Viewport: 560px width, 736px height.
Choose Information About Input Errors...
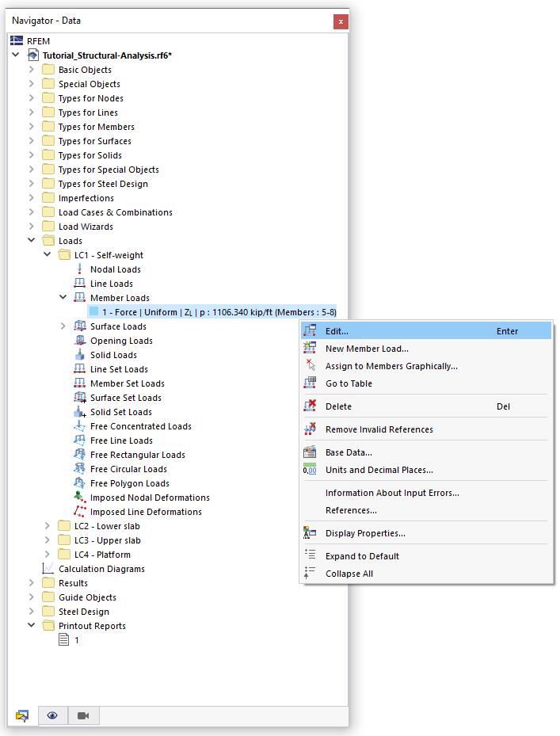pos(426,493)
